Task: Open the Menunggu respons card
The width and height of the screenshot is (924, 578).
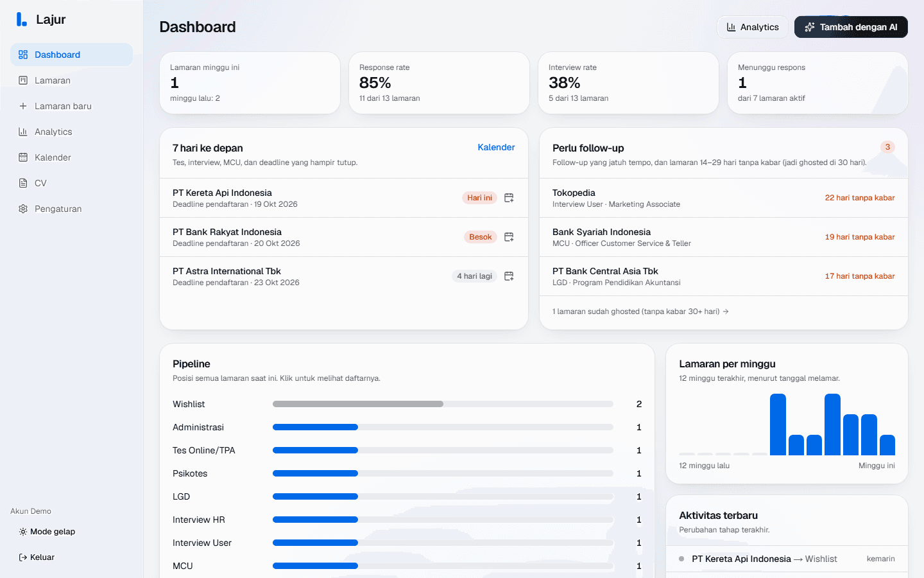Action: (x=817, y=83)
